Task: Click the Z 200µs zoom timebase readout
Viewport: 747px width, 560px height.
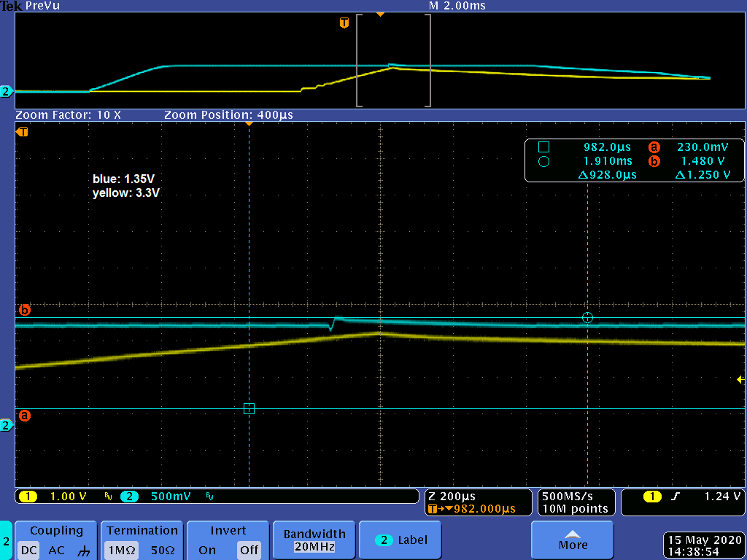Action: (x=452, y=496)
